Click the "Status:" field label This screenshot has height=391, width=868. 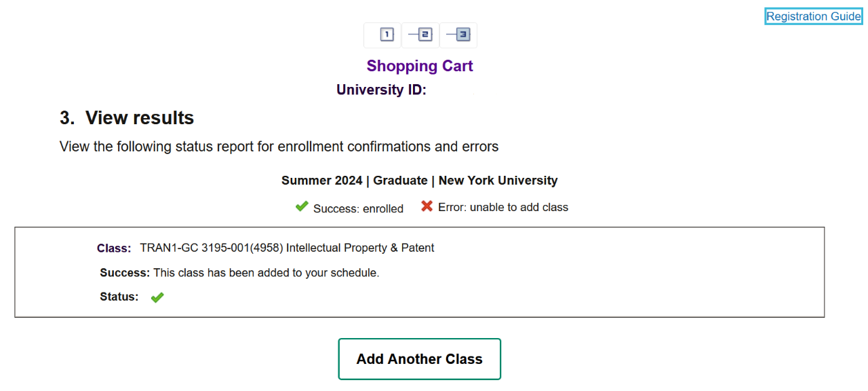(x=119, y=297)
